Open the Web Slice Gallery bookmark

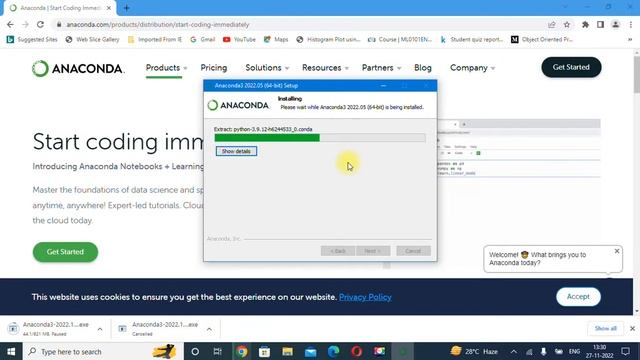93,40
